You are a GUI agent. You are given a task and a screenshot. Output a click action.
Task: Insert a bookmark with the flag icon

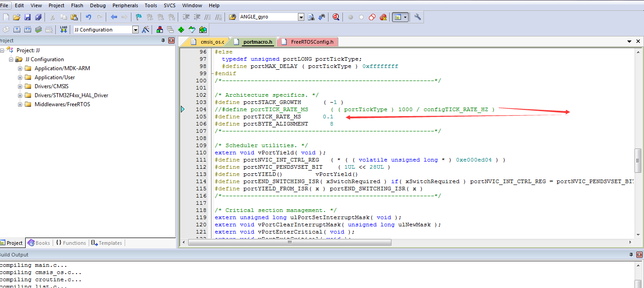(139, 17)
